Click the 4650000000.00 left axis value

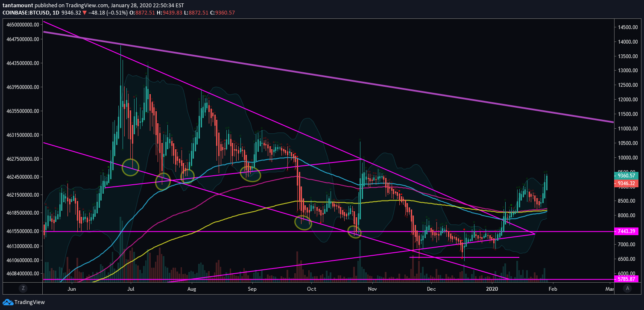(x=23, y=25)
